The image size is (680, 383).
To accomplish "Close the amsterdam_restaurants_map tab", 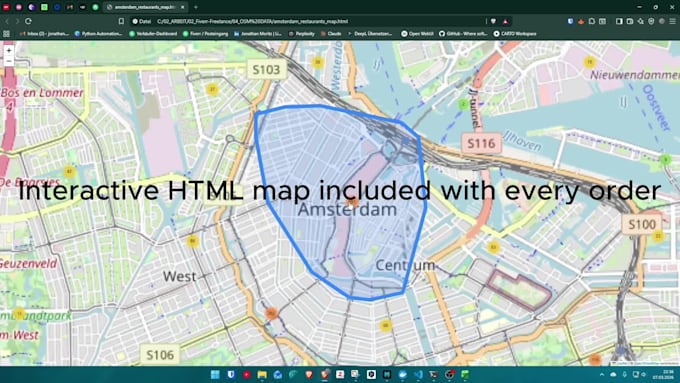I will coord(183,7).
